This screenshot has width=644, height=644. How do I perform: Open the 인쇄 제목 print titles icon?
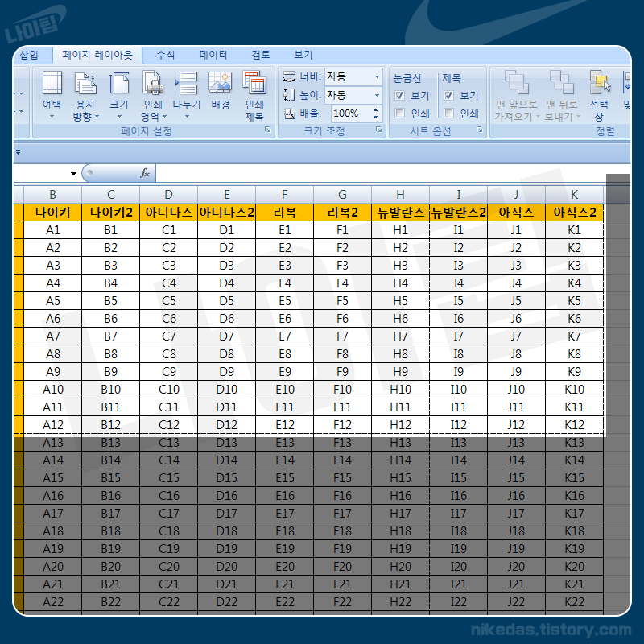pos(254,83)
